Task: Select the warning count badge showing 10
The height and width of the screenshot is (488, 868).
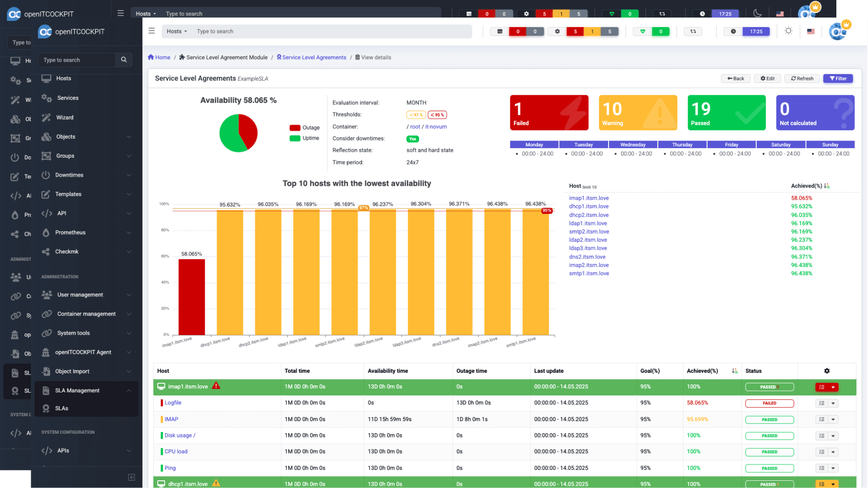Action: tap(637, 113)
